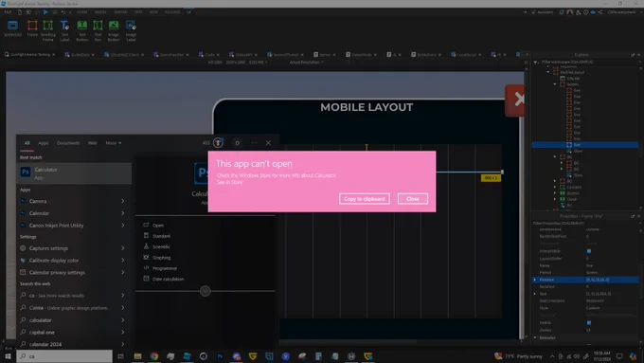Open the Actual Resolution dropdown

point(307,63)
